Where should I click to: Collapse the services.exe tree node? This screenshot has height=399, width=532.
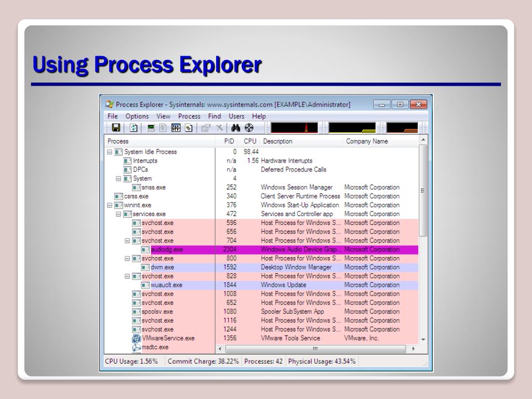click(118, 214)
